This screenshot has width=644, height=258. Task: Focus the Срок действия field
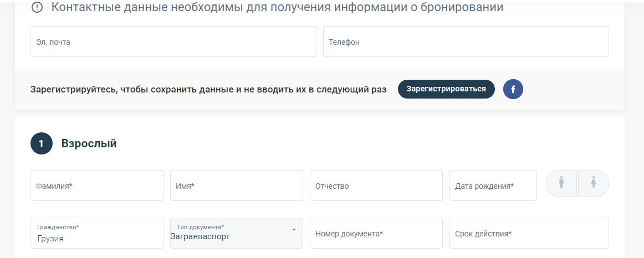529,233
